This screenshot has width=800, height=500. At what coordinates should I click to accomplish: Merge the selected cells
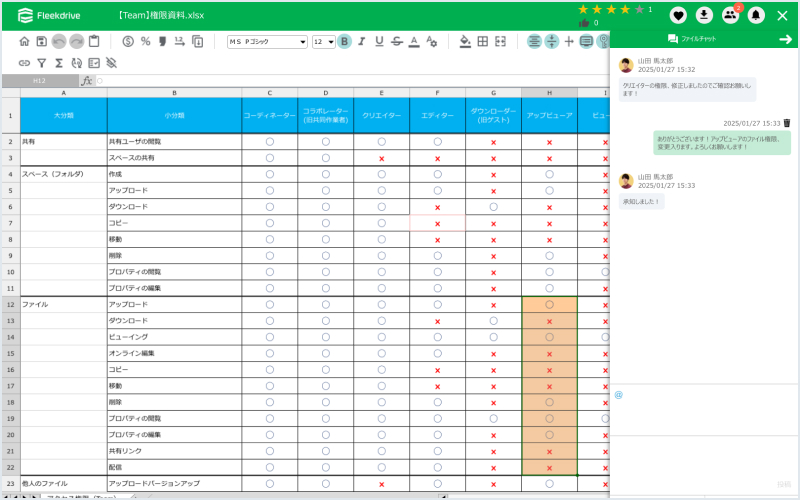pyautogui.click(x=501, y=42)
